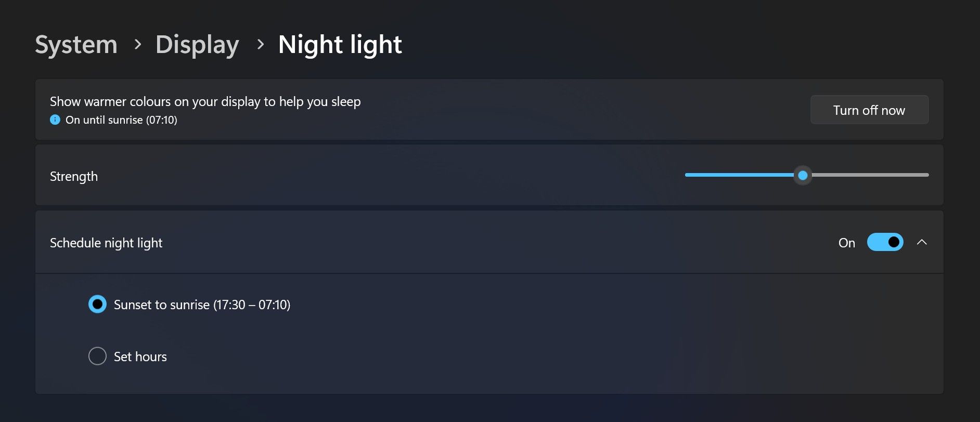Click the Turn off now button
The image size is (980, 422).
[869, 110]
